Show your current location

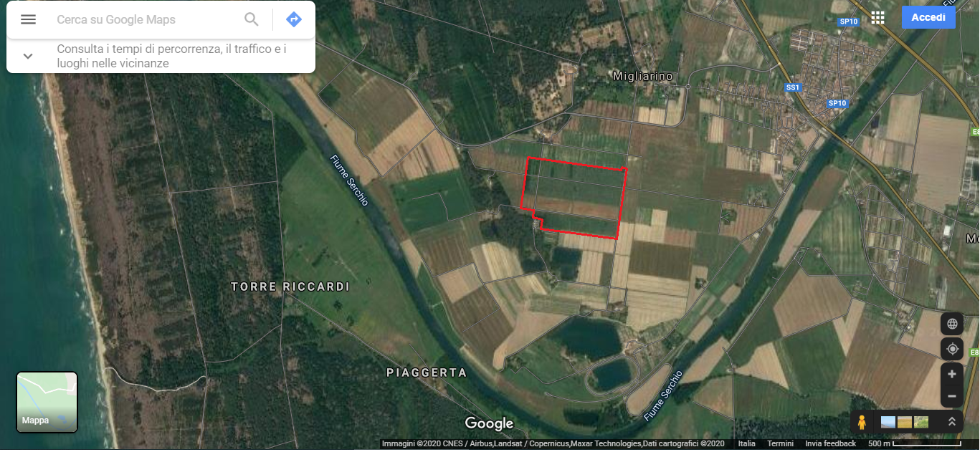[953, 349]
